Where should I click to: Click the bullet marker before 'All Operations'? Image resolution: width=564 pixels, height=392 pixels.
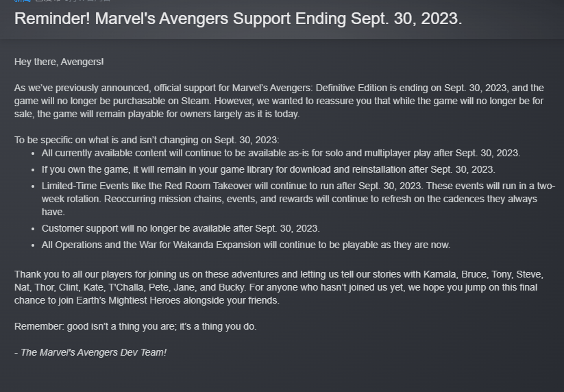pyautogui.click(x=33, y=245)
